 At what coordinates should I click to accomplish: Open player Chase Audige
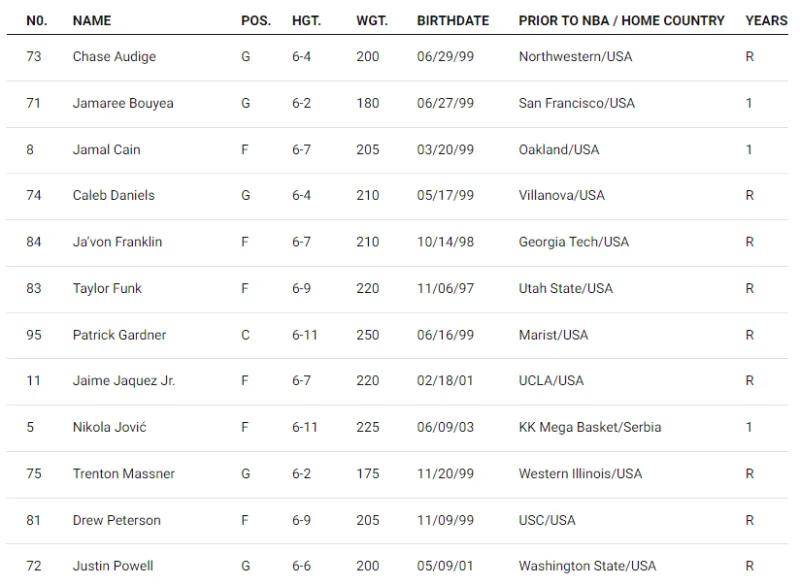tap(114, 57)
